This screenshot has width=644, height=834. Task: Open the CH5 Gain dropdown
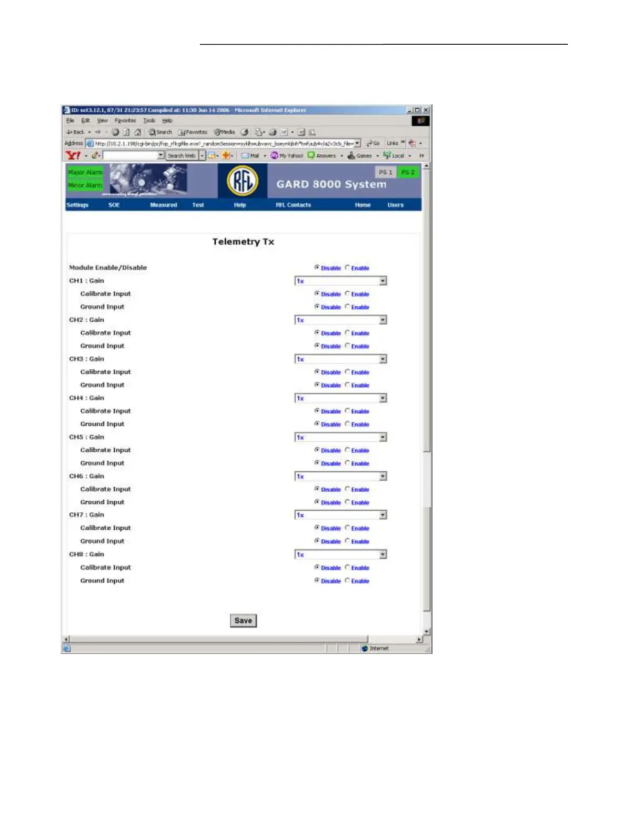[340, 437]
